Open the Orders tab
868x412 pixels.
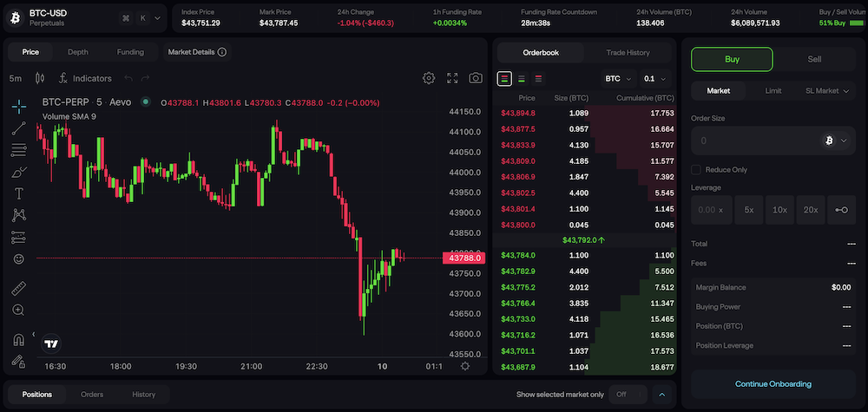click(92, 395)
